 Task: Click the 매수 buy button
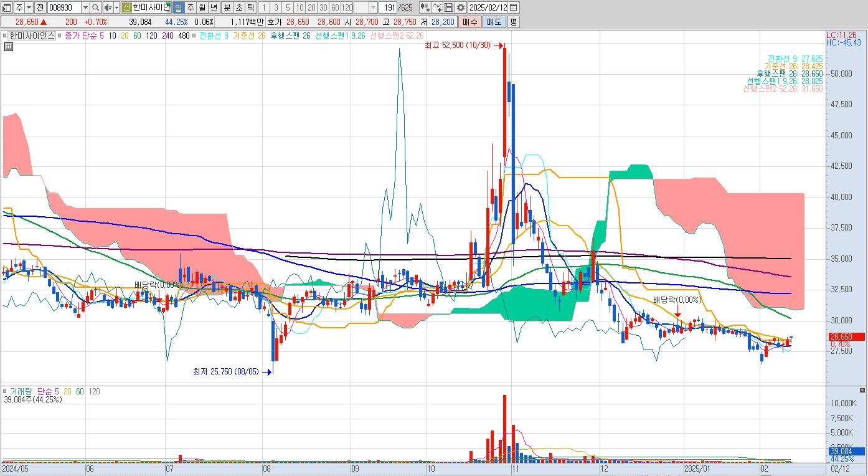pos(469,22)
